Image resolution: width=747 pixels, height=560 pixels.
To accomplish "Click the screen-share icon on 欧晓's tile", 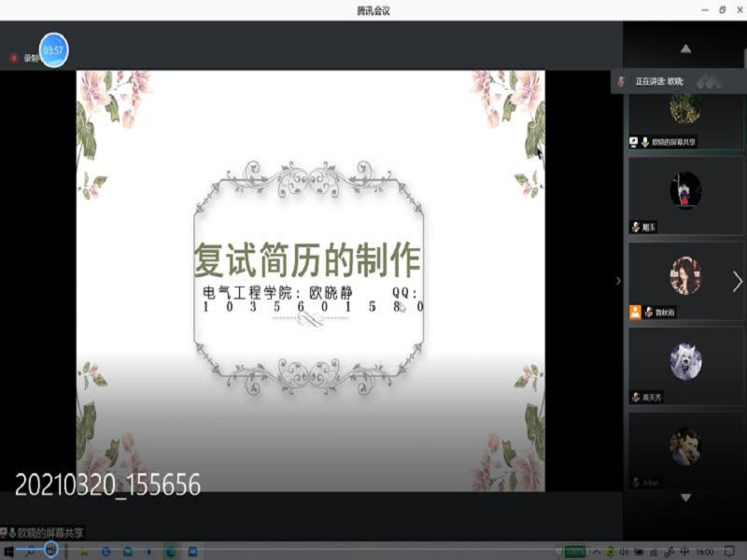I will [634, 142].
